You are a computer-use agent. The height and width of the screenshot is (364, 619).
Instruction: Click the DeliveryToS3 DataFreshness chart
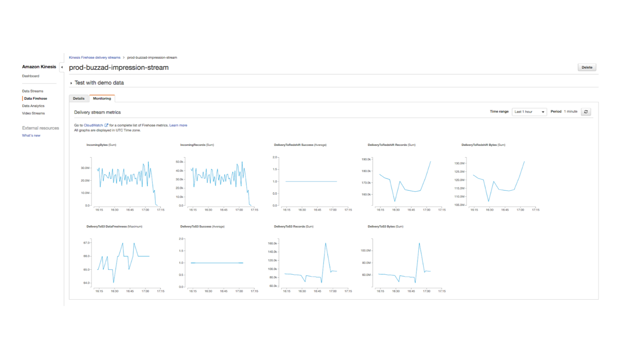coord(123,262)
